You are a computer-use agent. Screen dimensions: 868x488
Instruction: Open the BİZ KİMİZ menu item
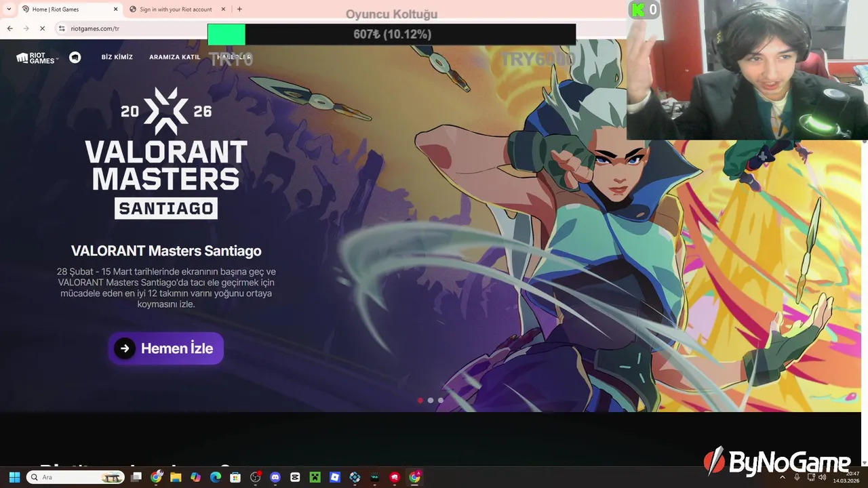click(x=117, y=58)
